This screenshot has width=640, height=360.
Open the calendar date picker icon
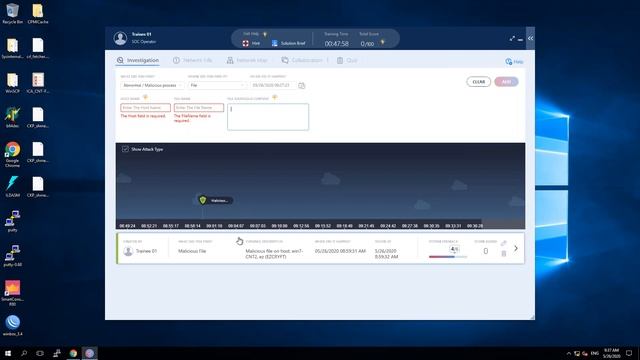point(302,85)
